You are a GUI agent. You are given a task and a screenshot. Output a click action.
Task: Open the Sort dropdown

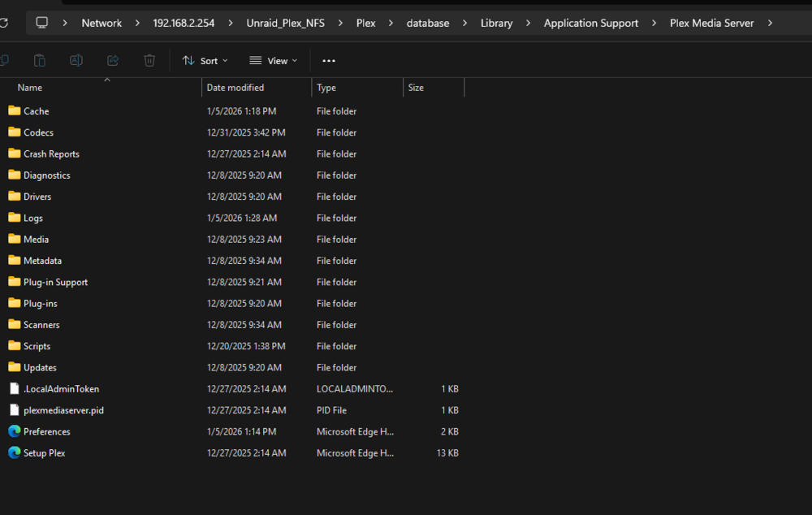point(205,61)
